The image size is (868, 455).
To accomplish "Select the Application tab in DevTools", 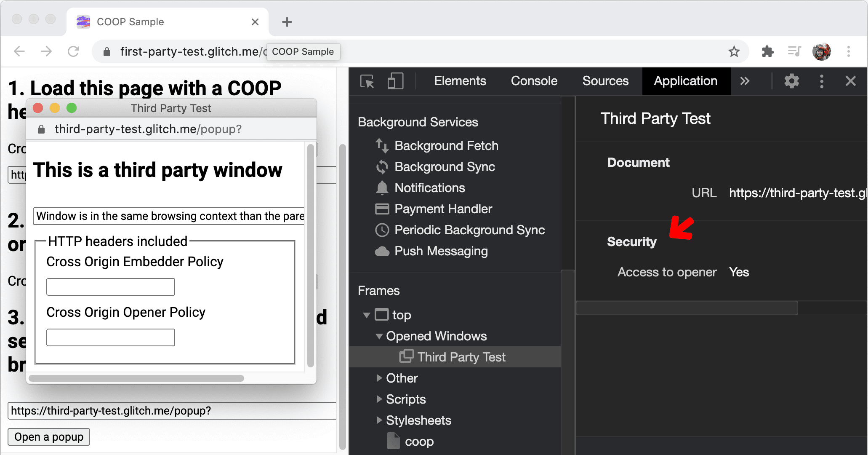I will click(x=686, y=81).
